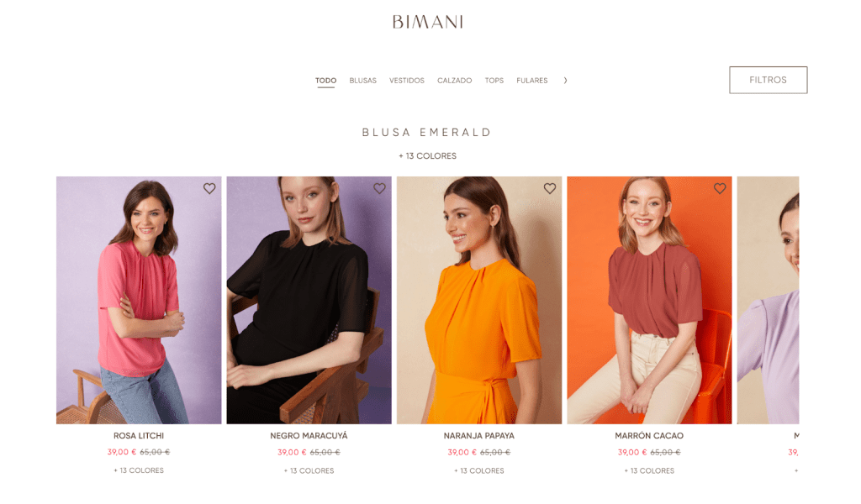This screenshot has height=504, width=861.
Task: Switch to the BLUSAS category
Action: tap(363, 81)
